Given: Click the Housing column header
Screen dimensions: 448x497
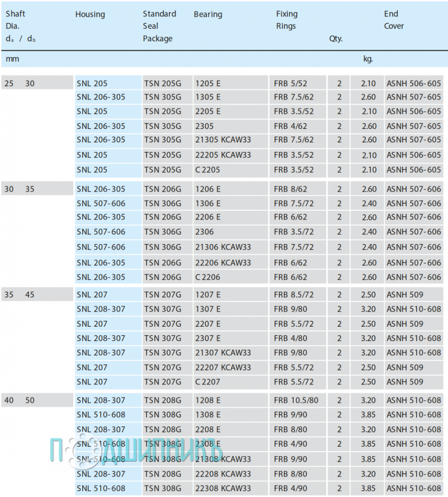Looking at the screenshot, I should point(90,14).
